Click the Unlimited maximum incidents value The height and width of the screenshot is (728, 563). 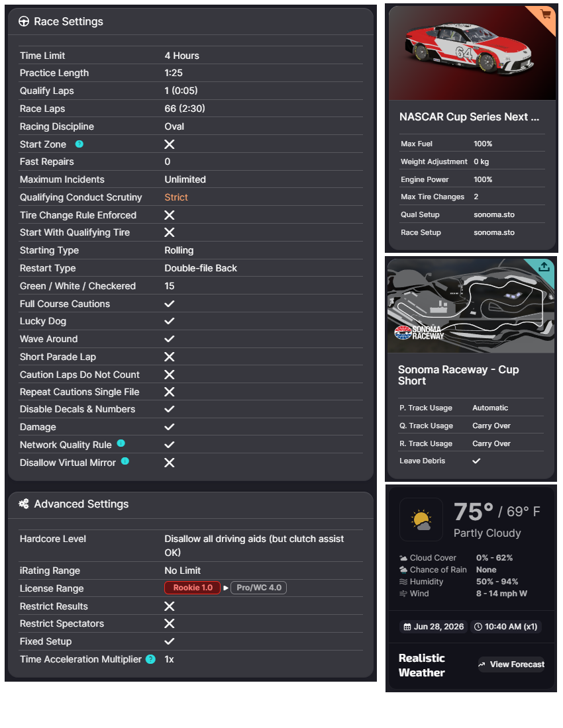(x=185, y=179)
